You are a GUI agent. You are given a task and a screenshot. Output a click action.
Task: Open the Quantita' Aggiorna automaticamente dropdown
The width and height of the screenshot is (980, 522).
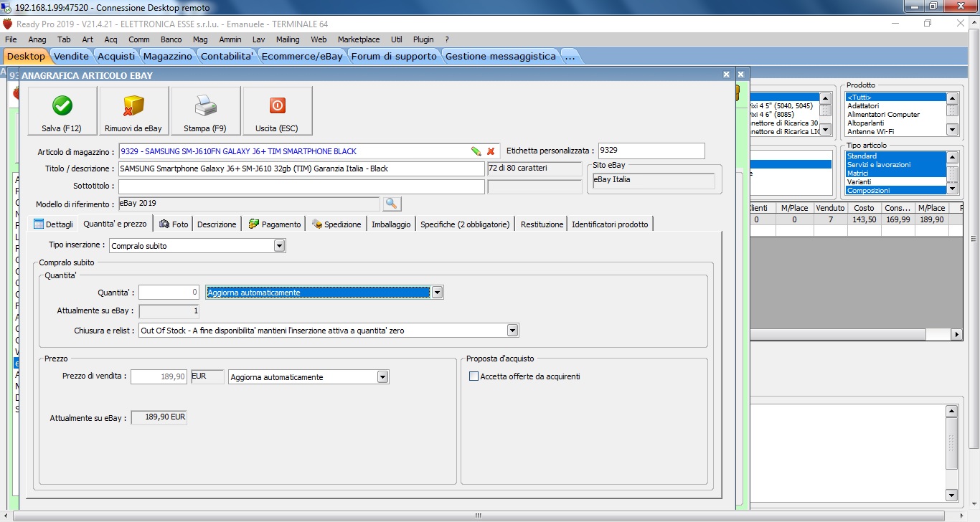[438, 293]
